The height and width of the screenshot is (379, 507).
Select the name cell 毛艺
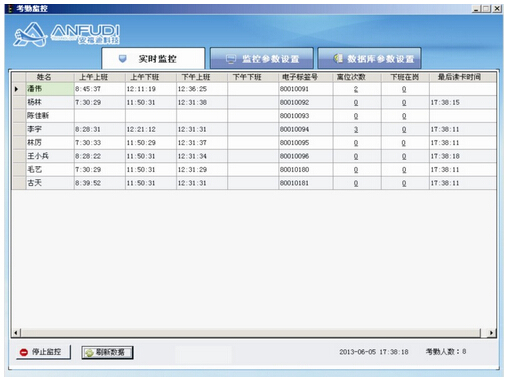click(50, 170)
